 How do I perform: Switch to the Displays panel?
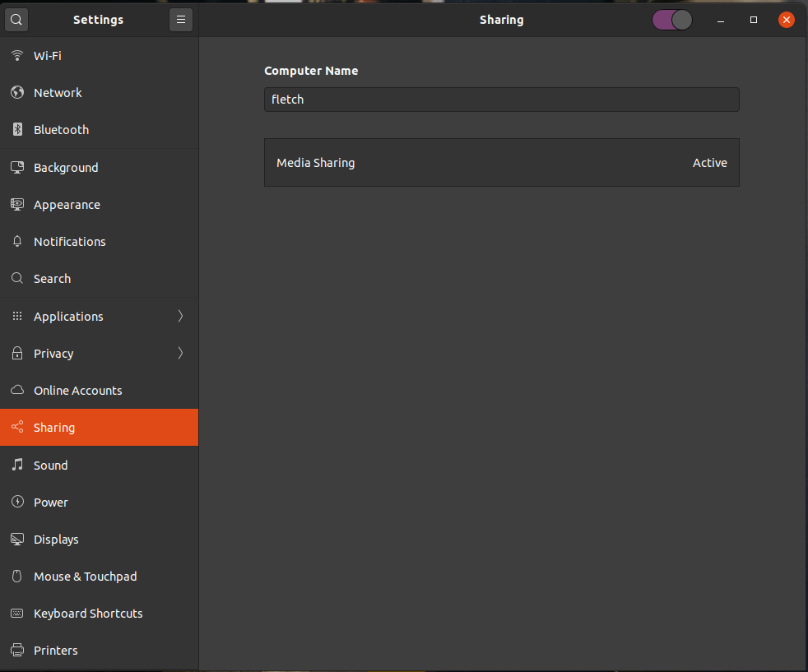pyautogui.click(x=56, y=540)
